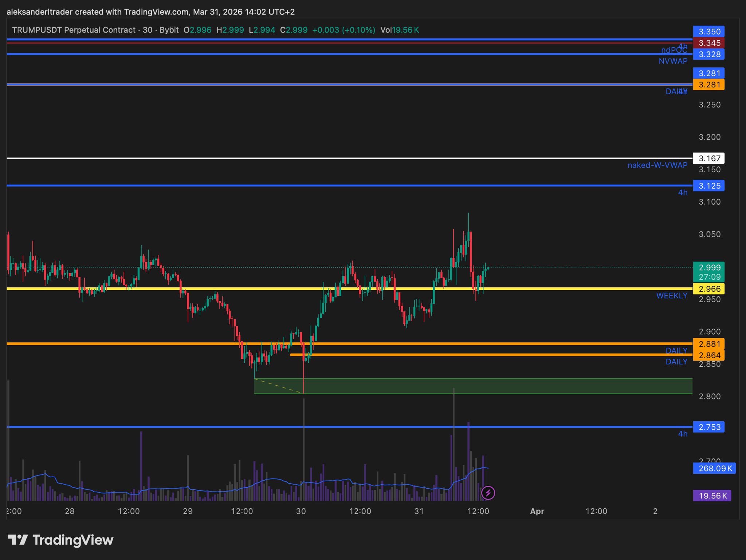Click the 30 date marker on the time axis

pos(301,511)
